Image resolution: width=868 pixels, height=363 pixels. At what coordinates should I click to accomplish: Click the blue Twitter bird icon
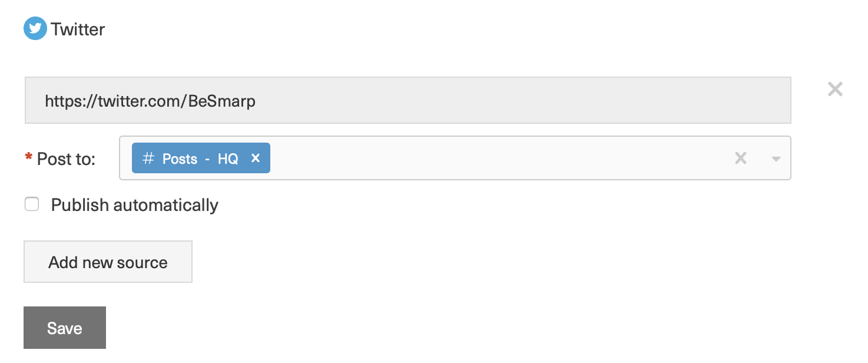click(35, 28)
